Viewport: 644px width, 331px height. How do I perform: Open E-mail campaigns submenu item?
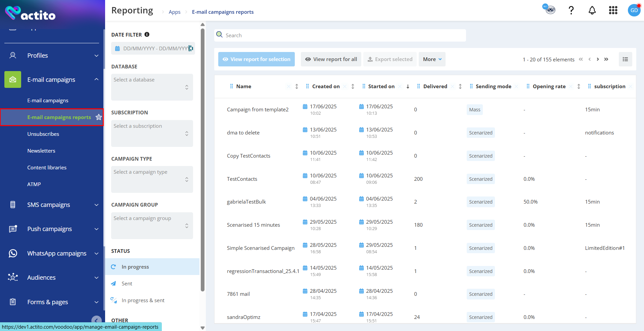click(48, 100)
